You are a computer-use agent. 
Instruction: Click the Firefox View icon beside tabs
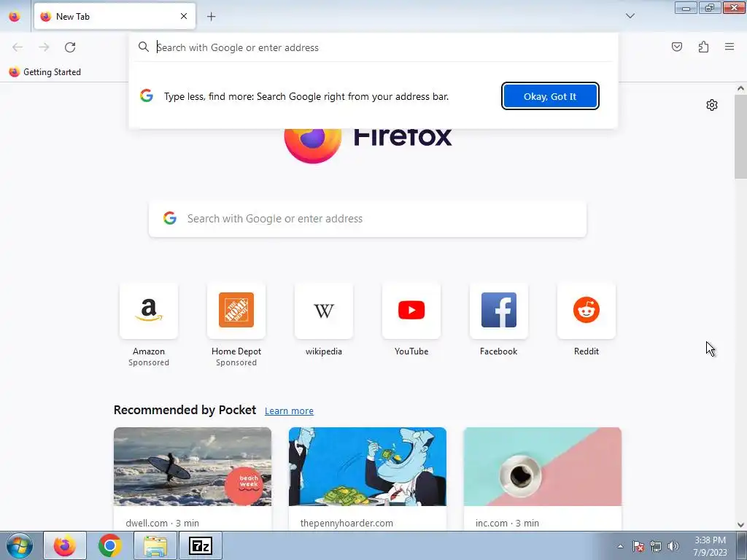point(15,16)
